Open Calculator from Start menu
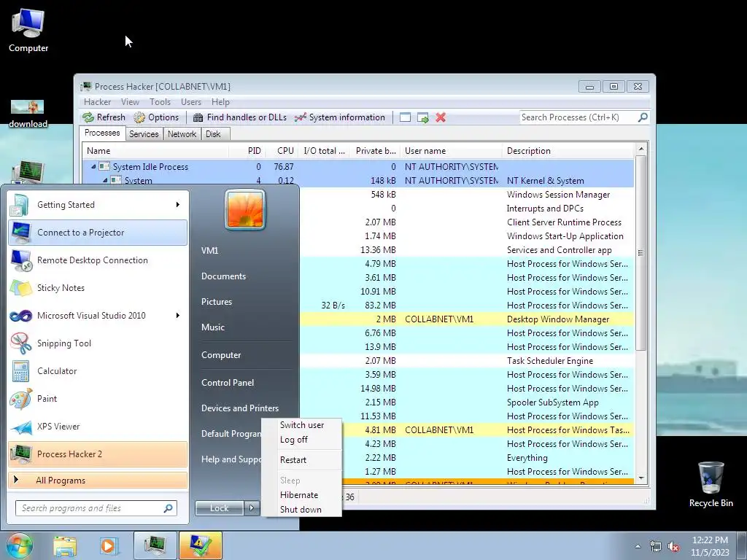This screenshot has width=747, height=560. [98, 371]
